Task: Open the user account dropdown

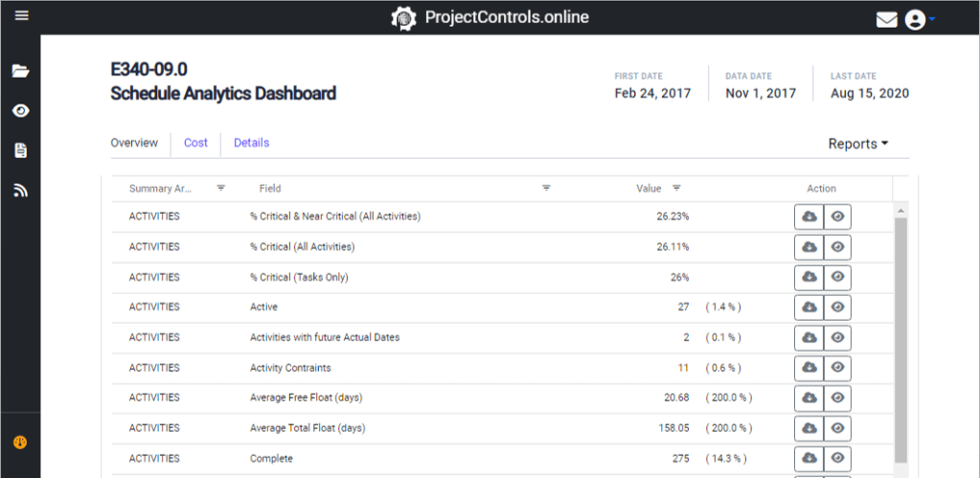Action: (920, 19)
